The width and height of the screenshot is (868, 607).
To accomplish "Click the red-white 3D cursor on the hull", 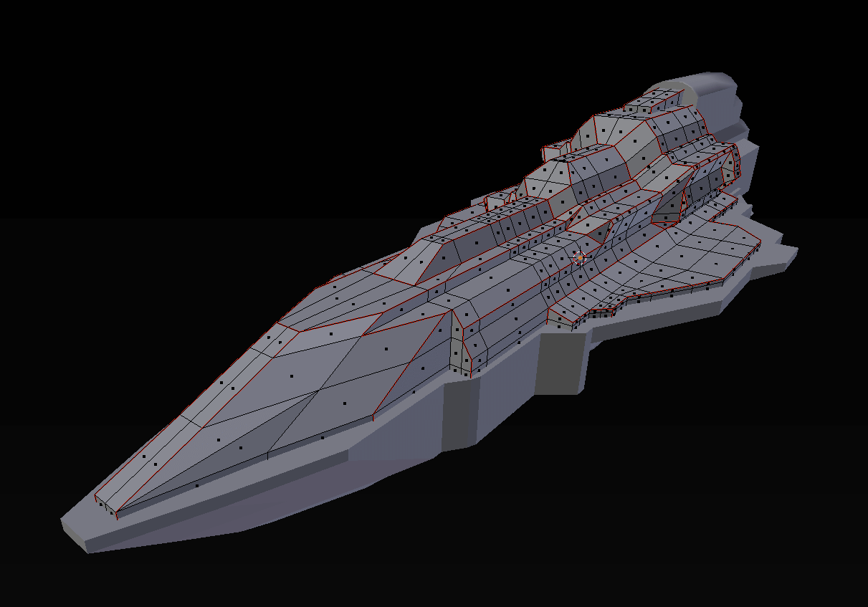I will (580, 258).
